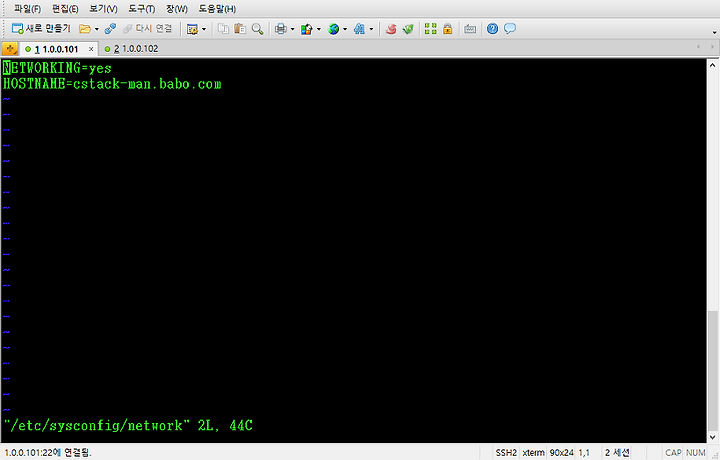Click the toolbar overflow arrow at right end
The width and height of the screenshot is (720, 460).
point(714,32)
